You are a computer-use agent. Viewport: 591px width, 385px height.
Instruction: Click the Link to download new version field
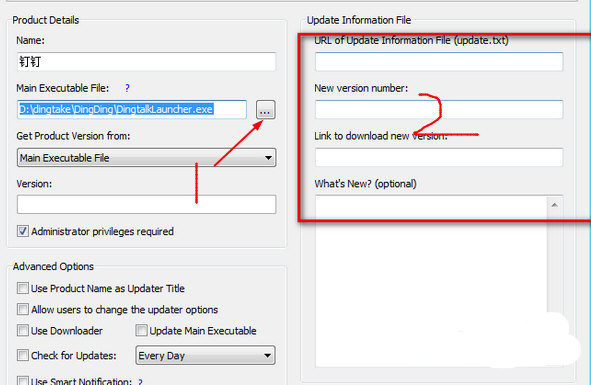[439, 158]
